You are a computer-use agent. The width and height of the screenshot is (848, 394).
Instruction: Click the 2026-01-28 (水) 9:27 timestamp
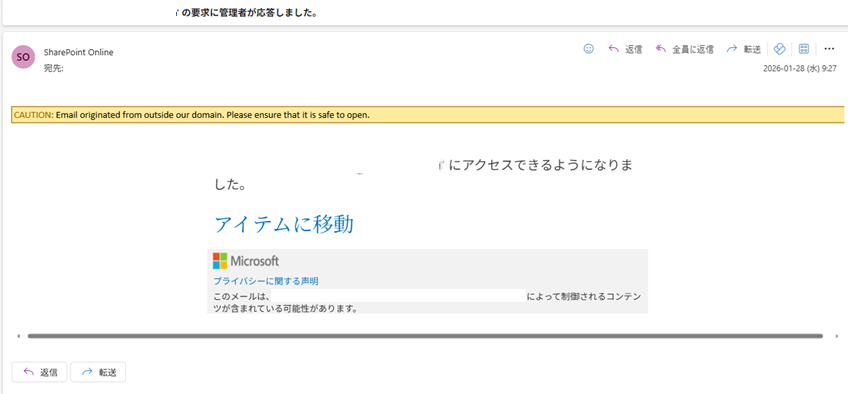(x=800, y=69)
